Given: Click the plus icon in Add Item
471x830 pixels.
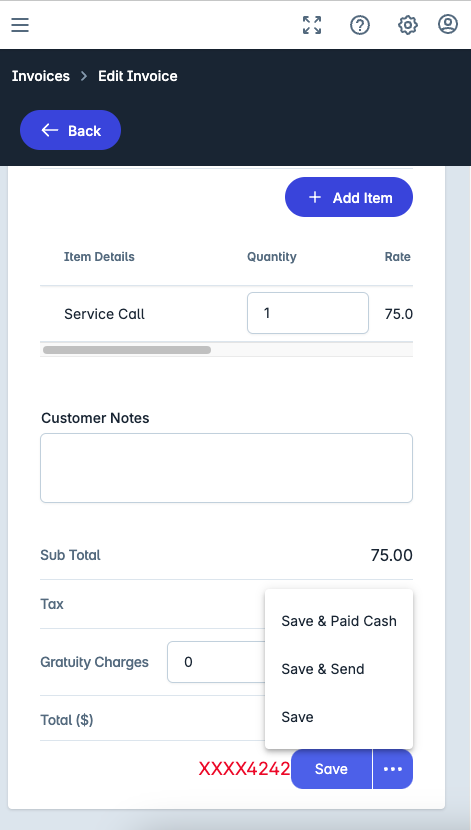Looking at the screenshot, I should point(315,197).
